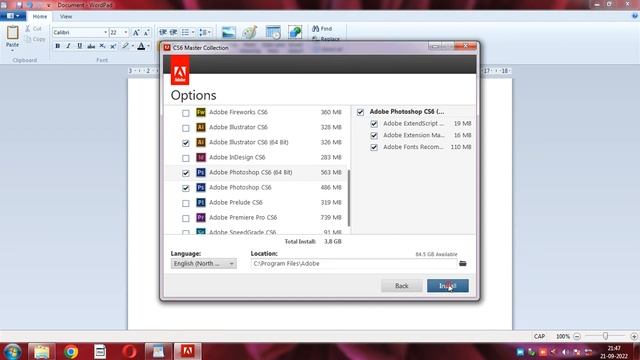The image size is (640, 360).
Task: Open the Opera browser taskbar icon
Action: [129, 351]
